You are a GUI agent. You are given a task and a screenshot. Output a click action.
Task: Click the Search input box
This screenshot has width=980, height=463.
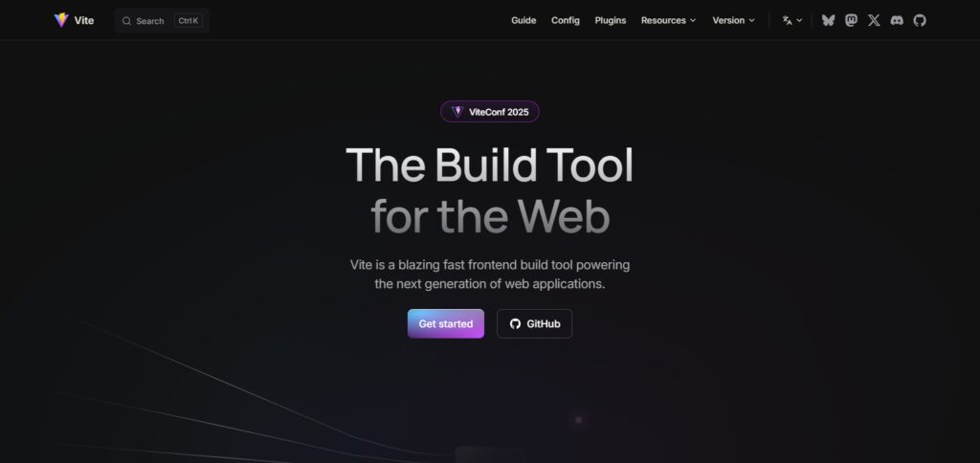click(x=162, y=21)
